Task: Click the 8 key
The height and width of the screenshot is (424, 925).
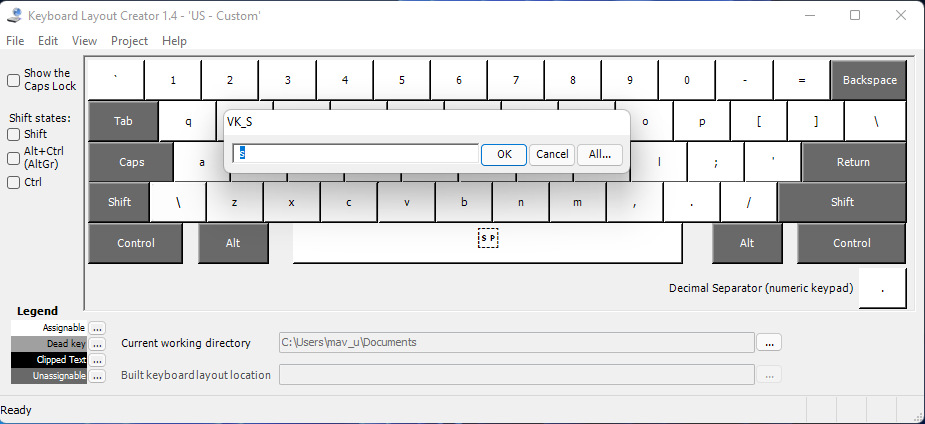Action: (x=572, y=80)
